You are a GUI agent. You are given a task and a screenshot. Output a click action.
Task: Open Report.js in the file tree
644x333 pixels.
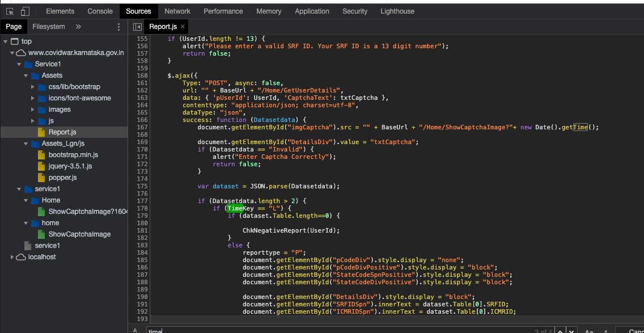(x=63, y=132)
